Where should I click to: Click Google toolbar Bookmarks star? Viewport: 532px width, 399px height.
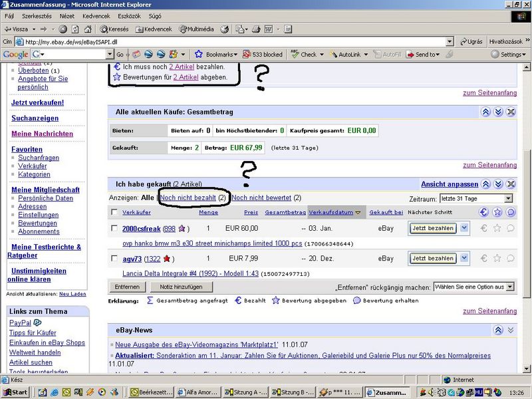coord(198,55)
